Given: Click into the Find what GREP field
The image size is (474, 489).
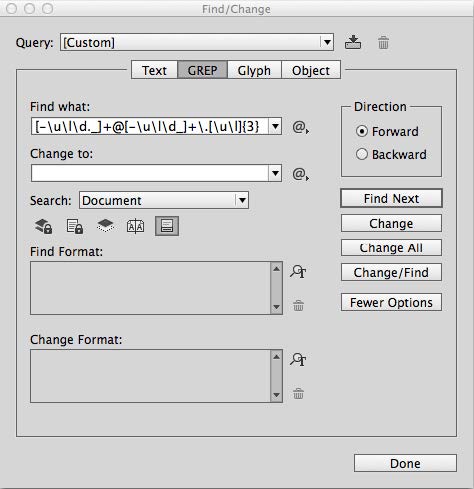Looking at the screenshot, I should (x=150, y=126).
